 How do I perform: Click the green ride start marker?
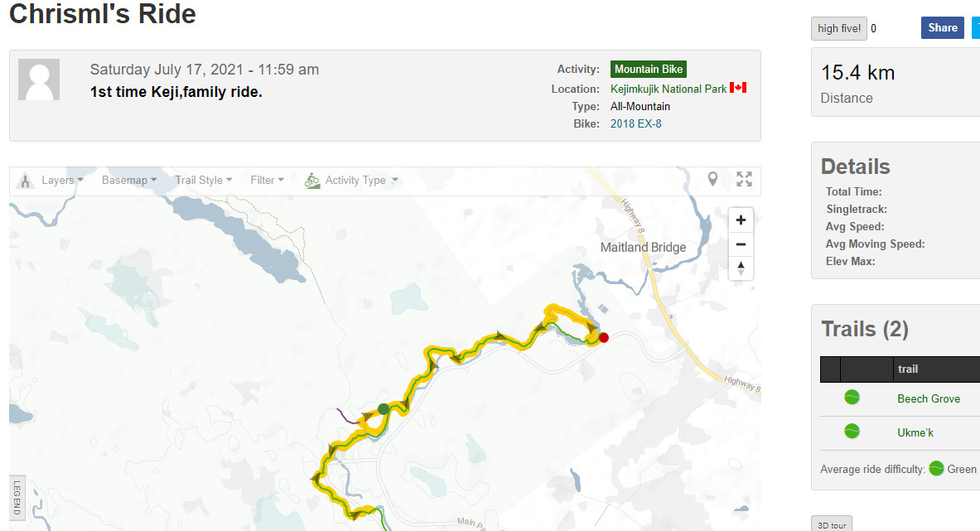tap(384, 408)
